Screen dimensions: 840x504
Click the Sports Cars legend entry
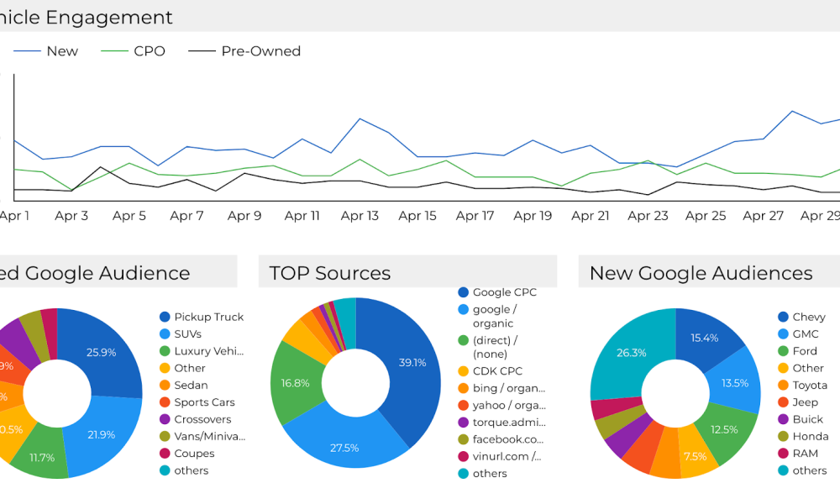pos(204,402)
